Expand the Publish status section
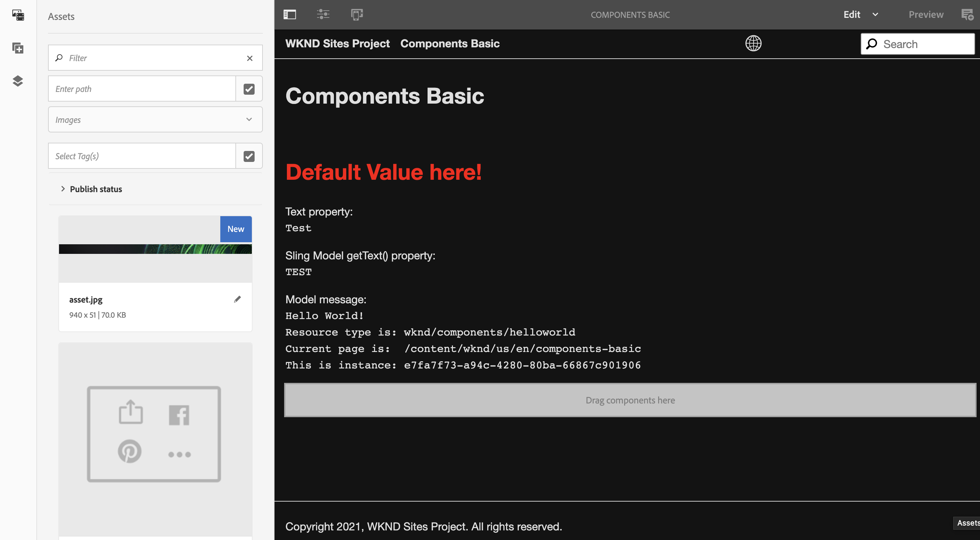 [95, 189]
